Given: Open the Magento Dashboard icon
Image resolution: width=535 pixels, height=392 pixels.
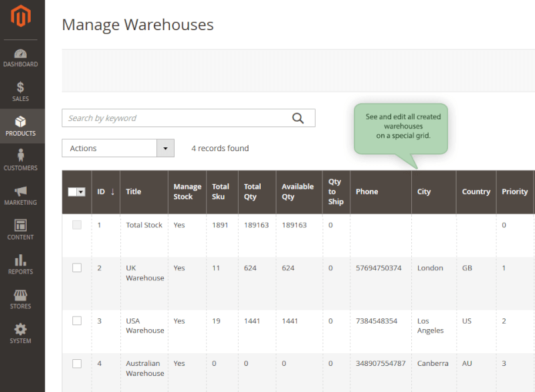Looking at the screenshot, I should 21,55.
